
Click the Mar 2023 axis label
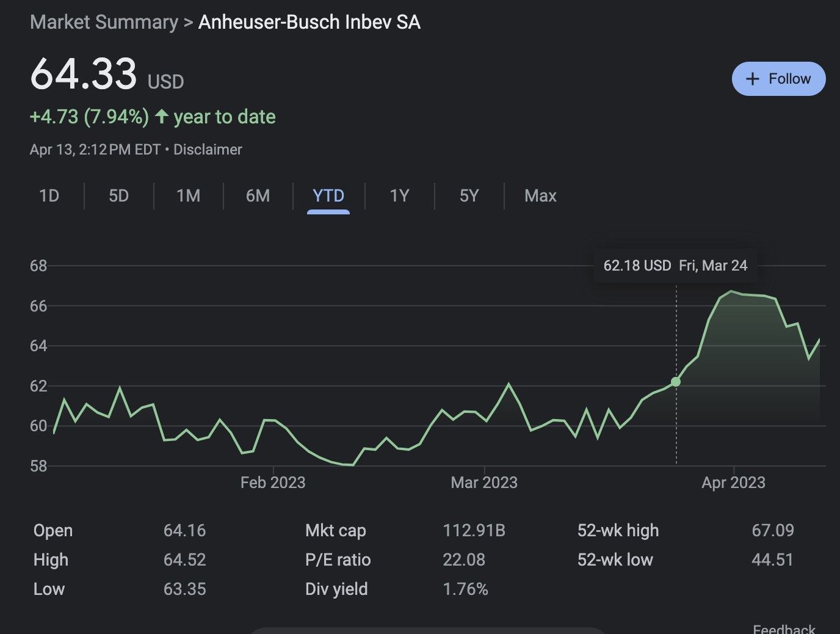click(x=484, y=483)
